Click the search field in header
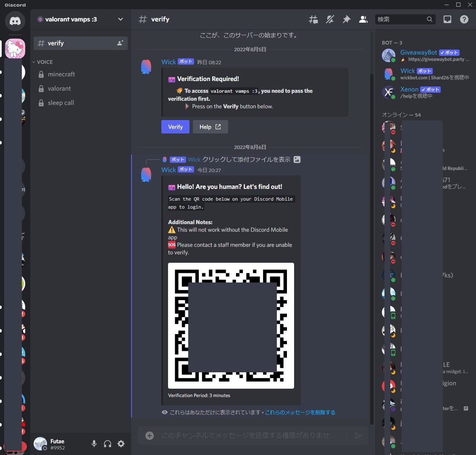The width and height of the screenshot is (476, 455). click(405, 19)
